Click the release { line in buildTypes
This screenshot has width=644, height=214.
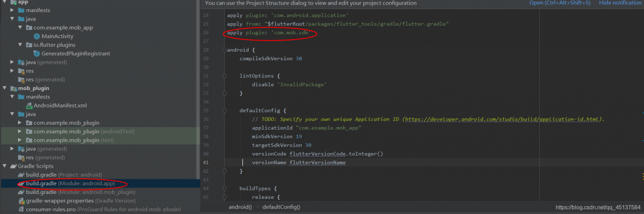coord(266,197)
